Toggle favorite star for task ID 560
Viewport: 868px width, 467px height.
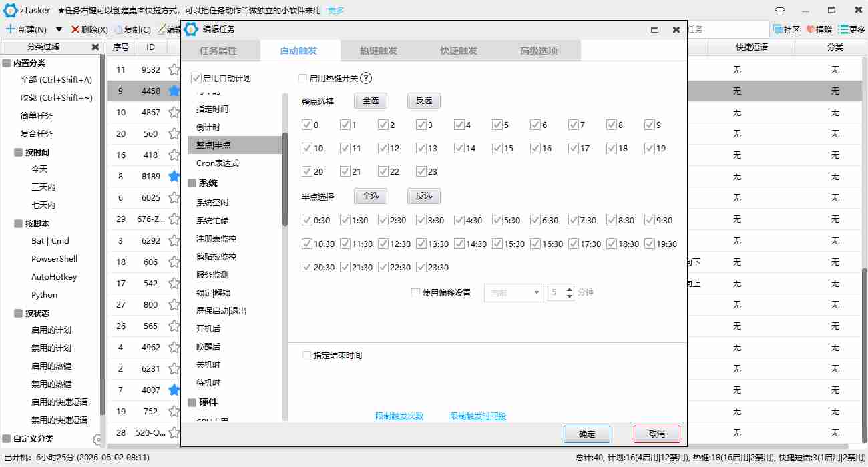pos(174,133)
